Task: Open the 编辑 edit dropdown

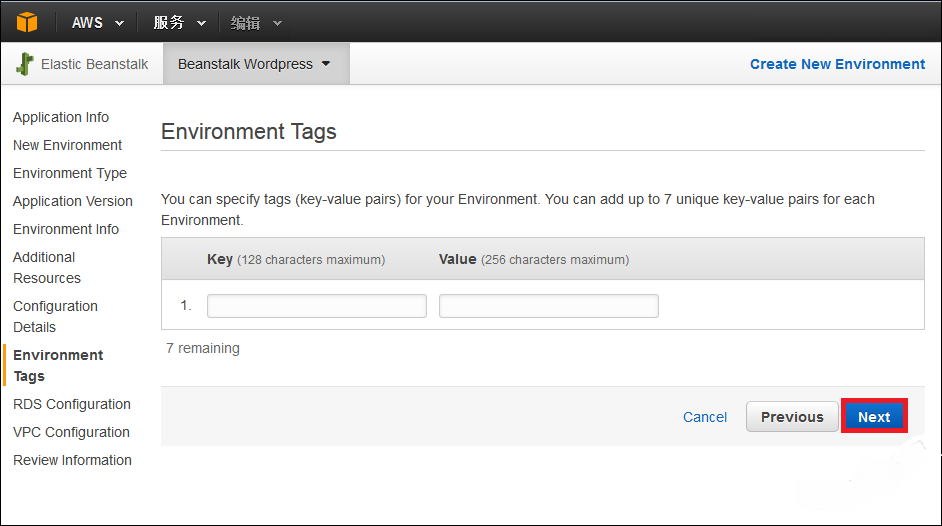Action: 256,23
